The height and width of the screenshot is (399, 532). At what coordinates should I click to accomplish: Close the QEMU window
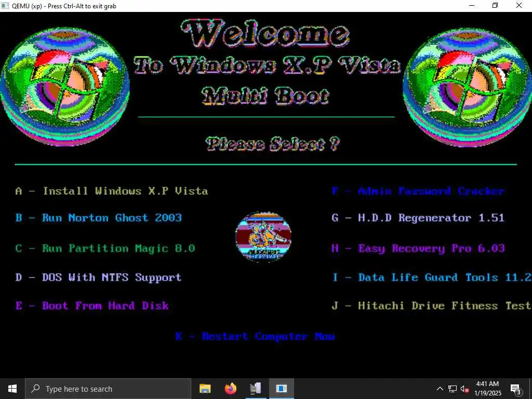point(519,6)
